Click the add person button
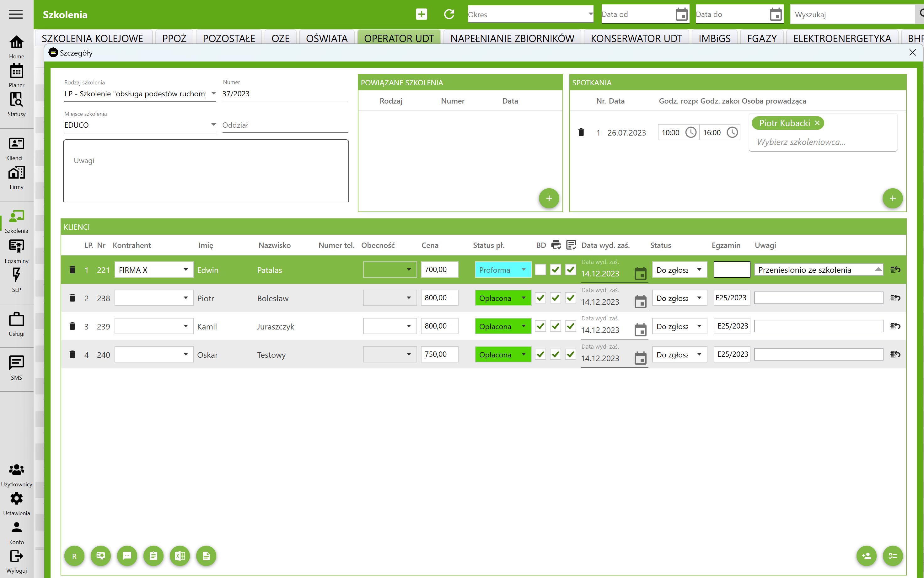This screenshot has height=578, width=924. 866,556
